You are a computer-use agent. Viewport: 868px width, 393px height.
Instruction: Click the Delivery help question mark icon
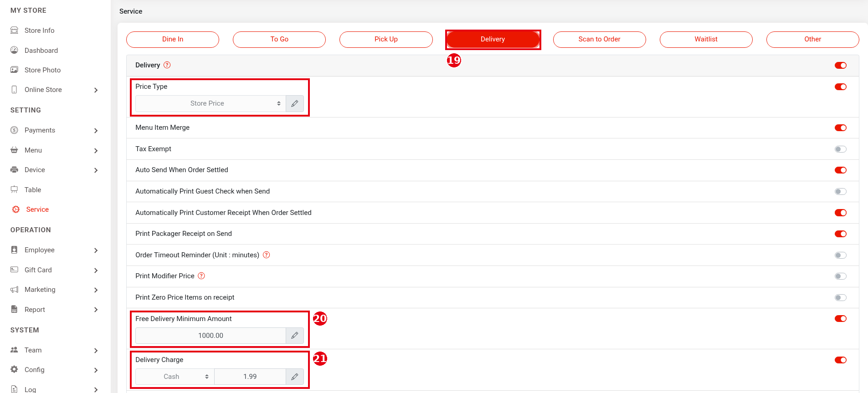[x=167, y=65]
